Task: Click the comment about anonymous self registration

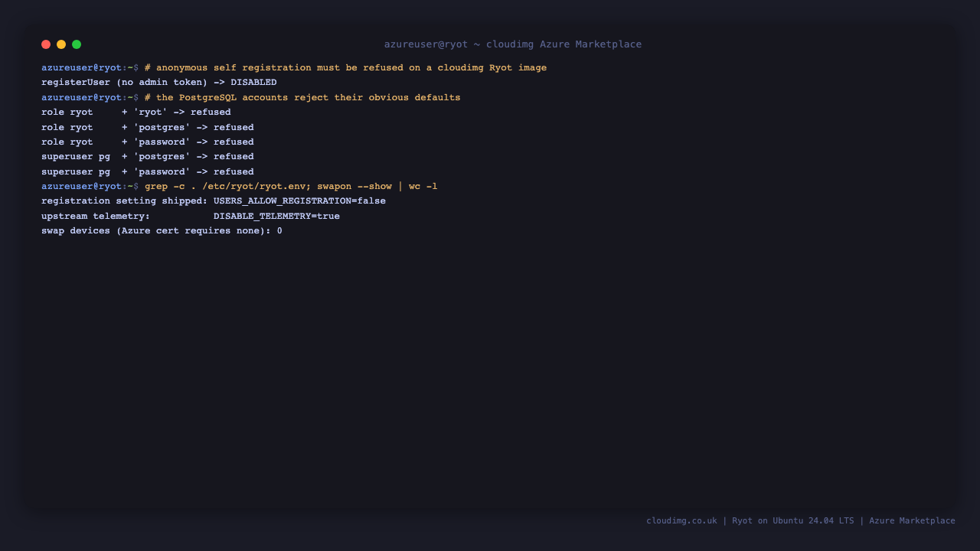Action: tap(345, 67)
